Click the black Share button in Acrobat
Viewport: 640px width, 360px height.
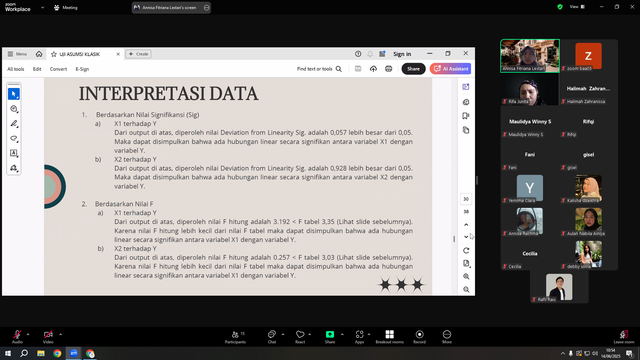(413, 69)
